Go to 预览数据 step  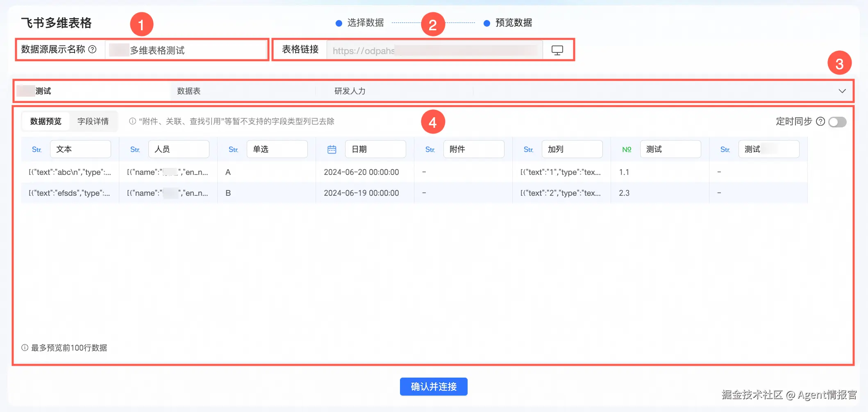tap(508, 23)
